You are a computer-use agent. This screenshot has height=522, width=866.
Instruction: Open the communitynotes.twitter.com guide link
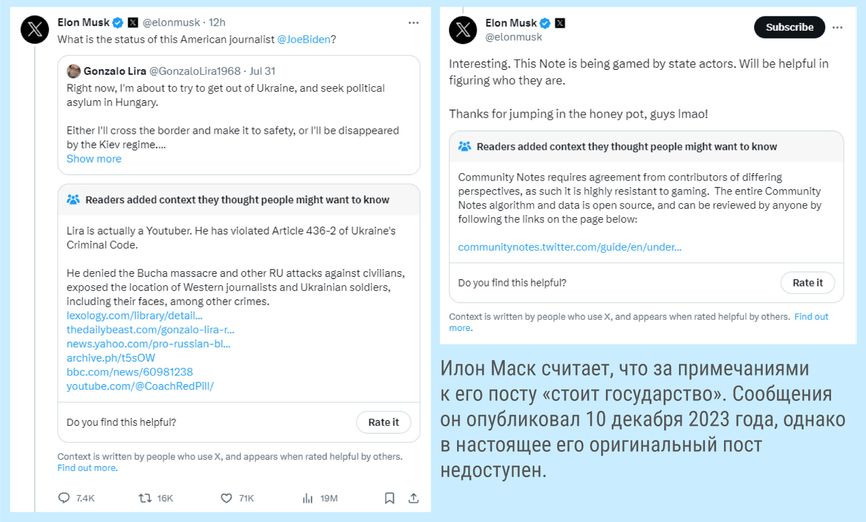click(x=569, y=247)
